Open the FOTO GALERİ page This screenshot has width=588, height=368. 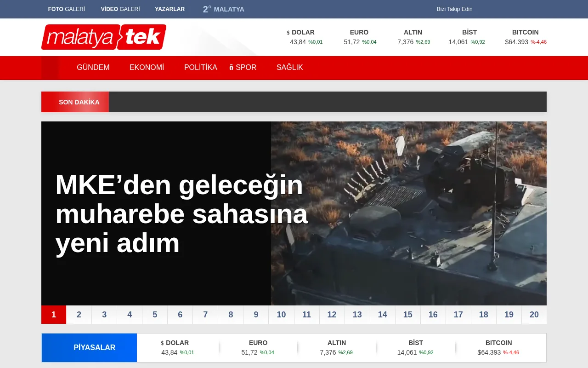click(66, 9)
